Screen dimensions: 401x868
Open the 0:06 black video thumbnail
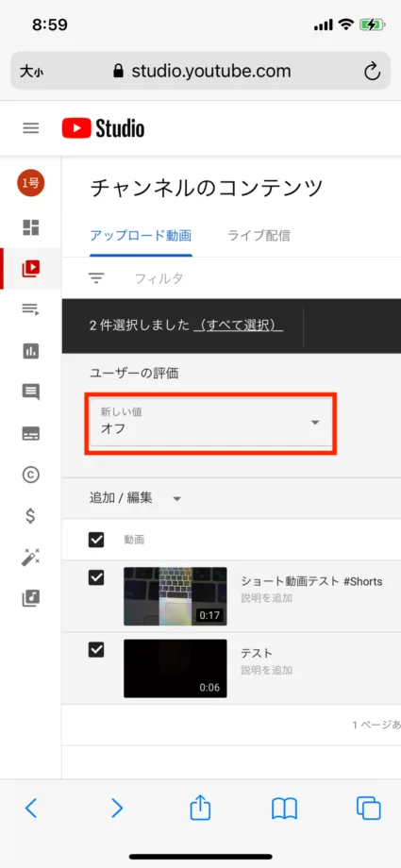point(175,669)
